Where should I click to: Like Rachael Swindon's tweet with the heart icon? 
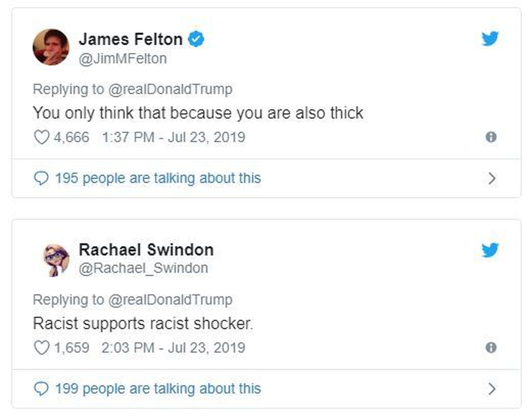42,348
